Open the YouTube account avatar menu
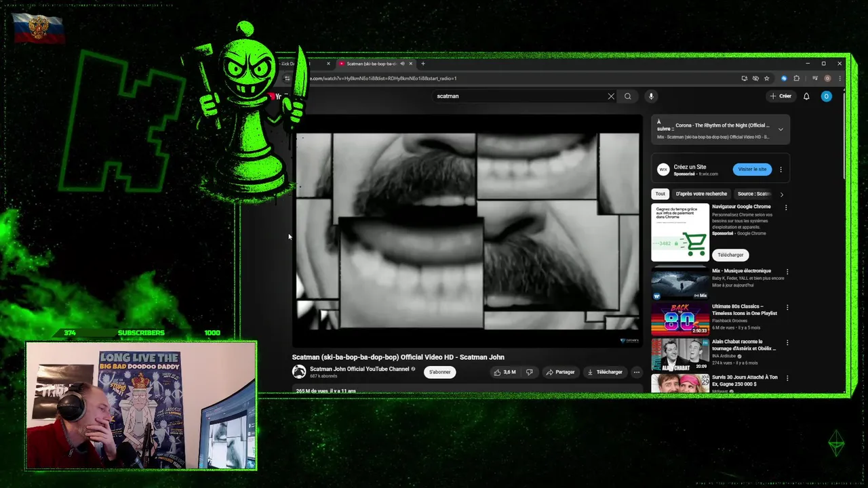 coord(826,96)
